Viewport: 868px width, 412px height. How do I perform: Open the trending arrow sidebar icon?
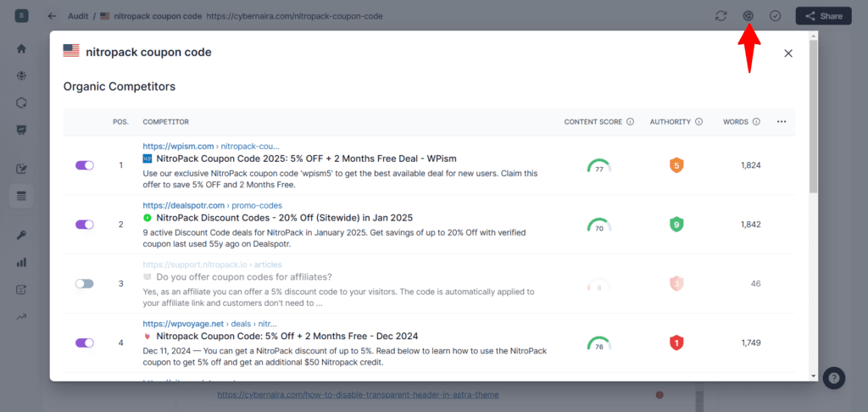(21, 317)
